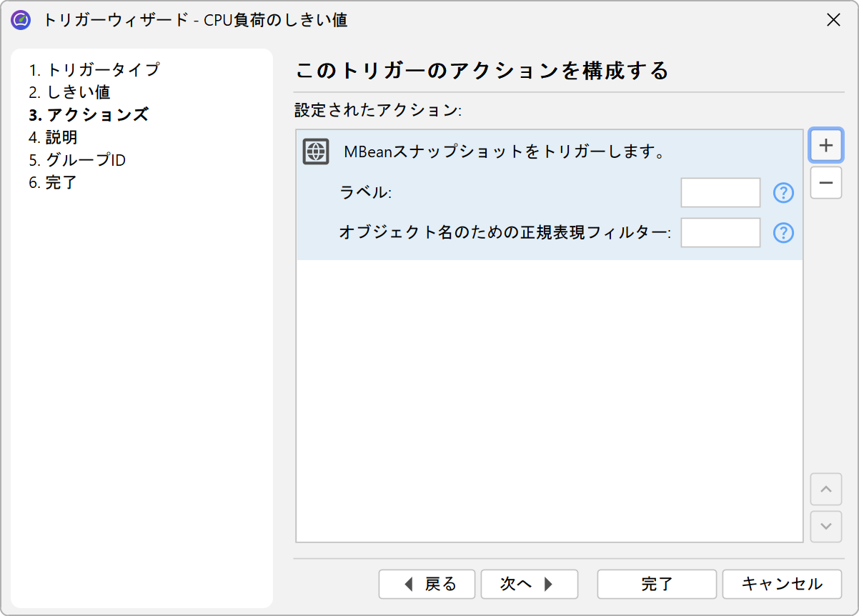Click the add action plus button
The width and height of the screenshot is (859, 616).
click(825, 145)
